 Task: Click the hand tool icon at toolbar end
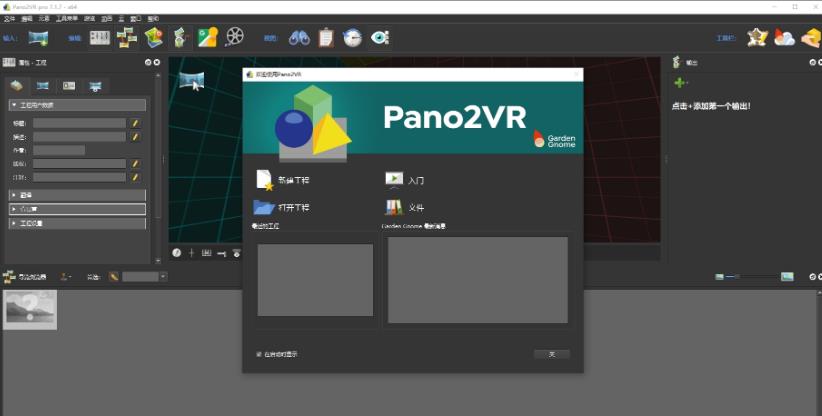tap(811, 38)
